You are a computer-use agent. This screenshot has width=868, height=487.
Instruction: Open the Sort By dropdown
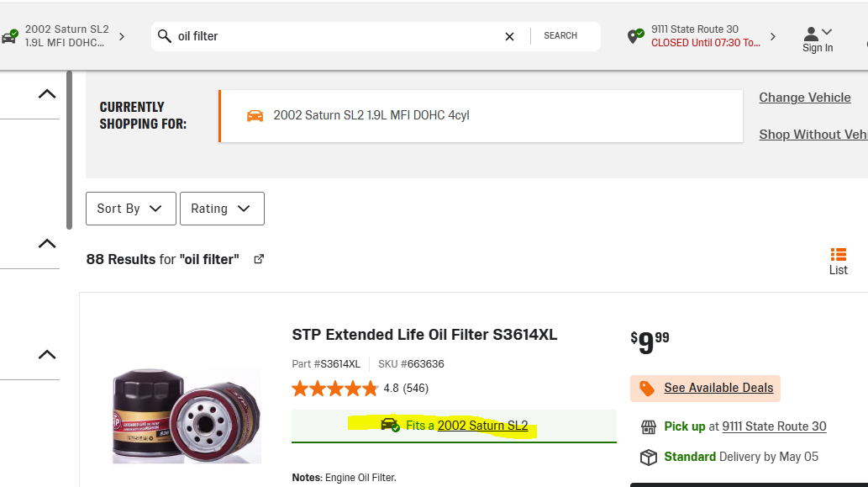tap(131, 209)
